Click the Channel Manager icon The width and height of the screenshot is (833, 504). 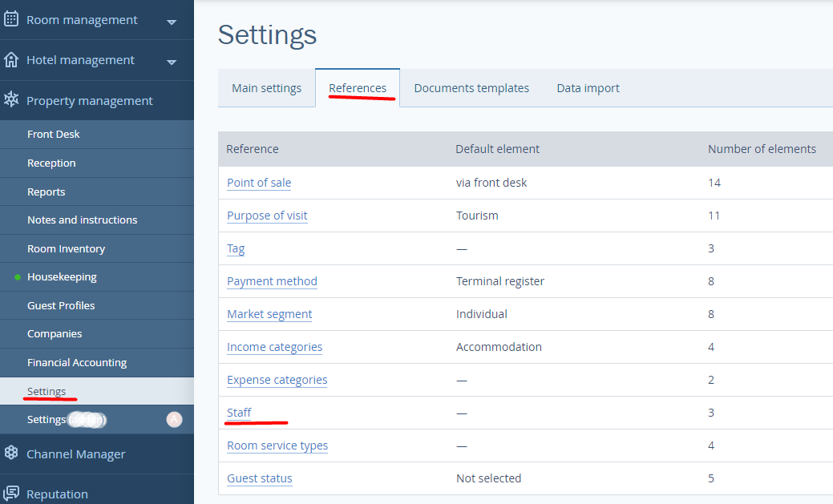[x=11, y=453]
